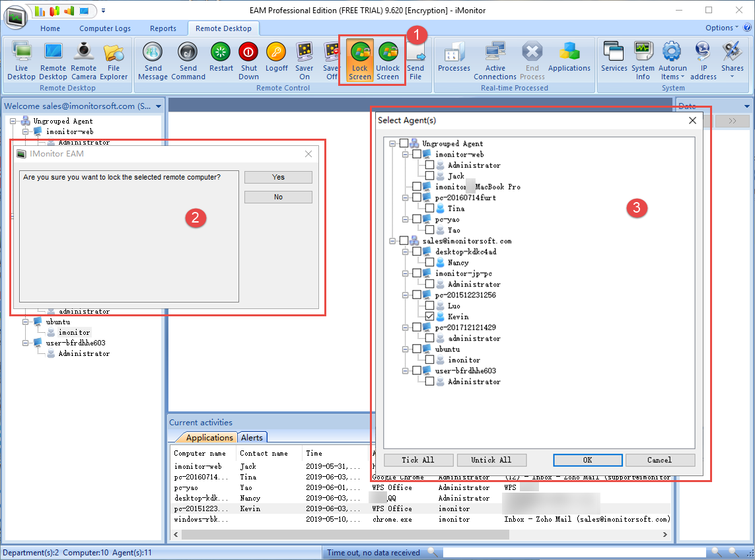Collapse ubuntu node in left agent tree
Viewport: 755px width, 560px height.
25,322
